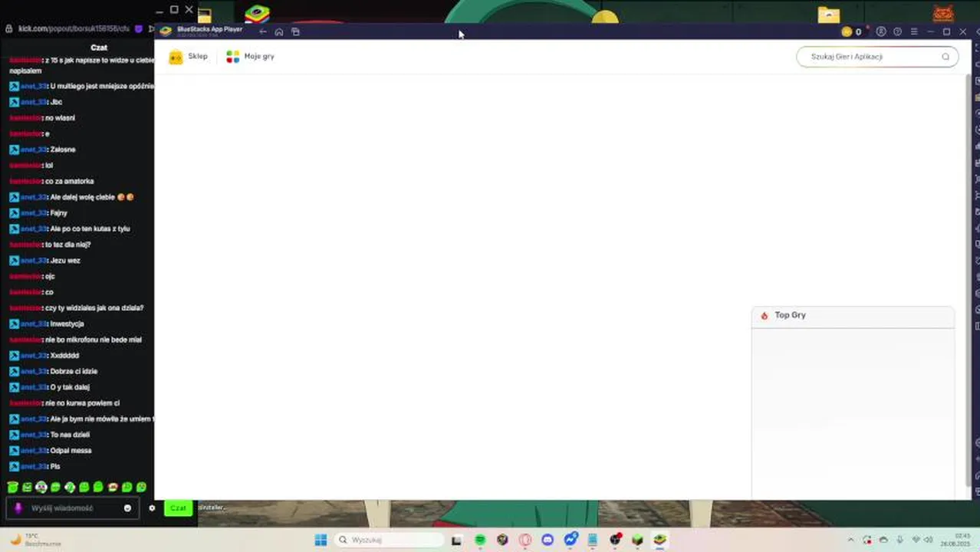
Task: Click chat message 'Dobrze ci idzie'
Action: 74,372
